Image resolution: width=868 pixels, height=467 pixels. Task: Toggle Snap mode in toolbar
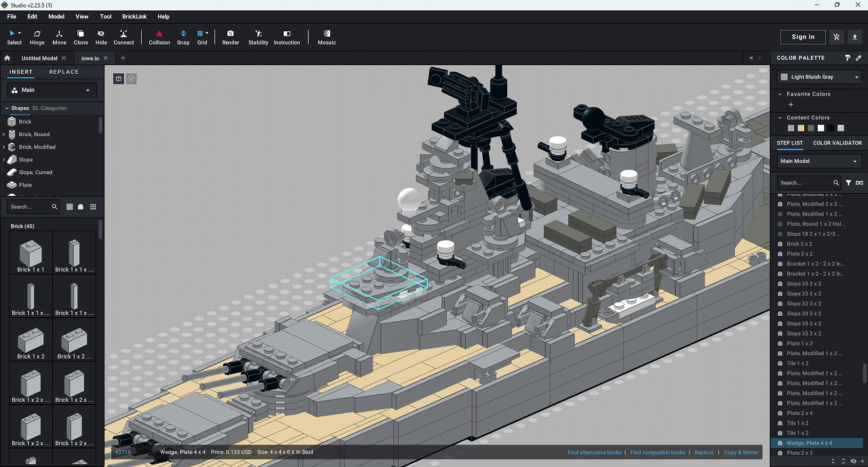[x=183, y=37]
